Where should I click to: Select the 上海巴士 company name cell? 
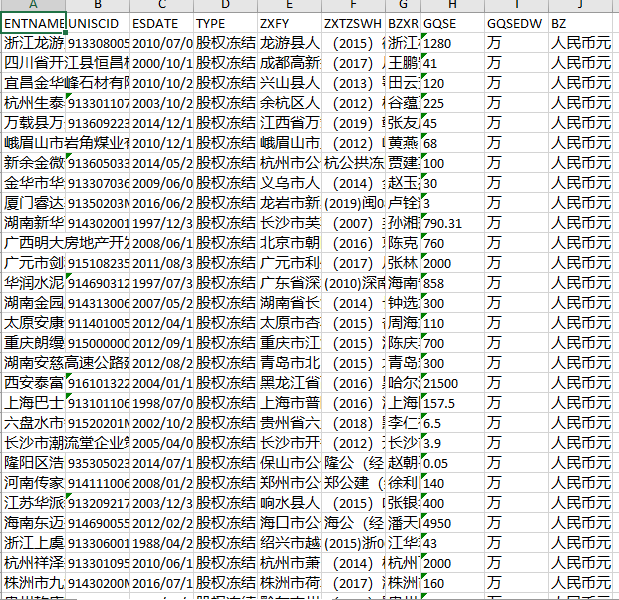pyautogui.click(x=34, y=403)
